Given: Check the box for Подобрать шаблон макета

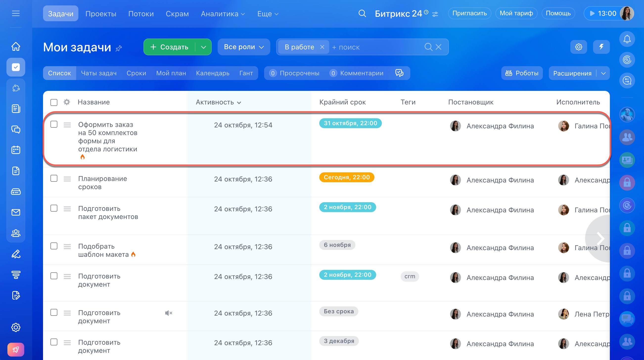Looking at the screenshot, I should [x=54, y=246].
